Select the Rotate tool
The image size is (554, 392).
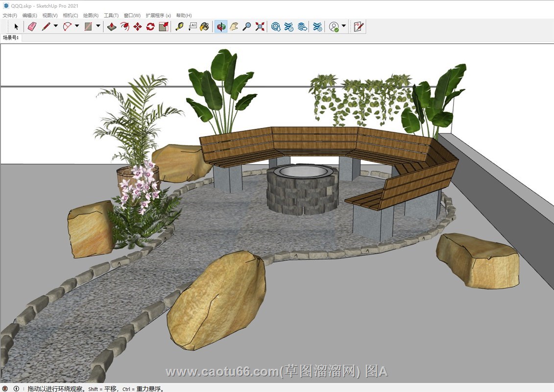tap(150, 26)
